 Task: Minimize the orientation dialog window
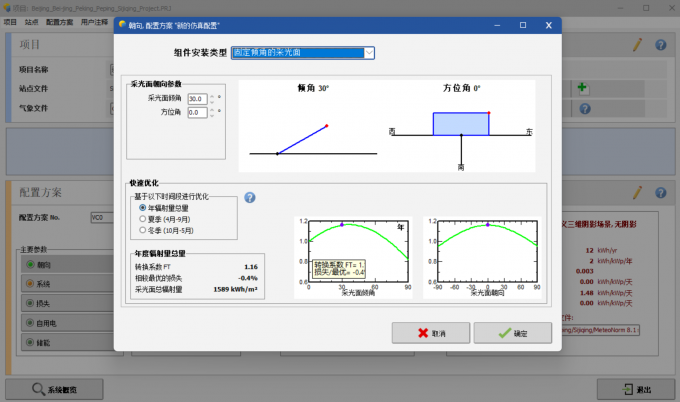[497, 25]
